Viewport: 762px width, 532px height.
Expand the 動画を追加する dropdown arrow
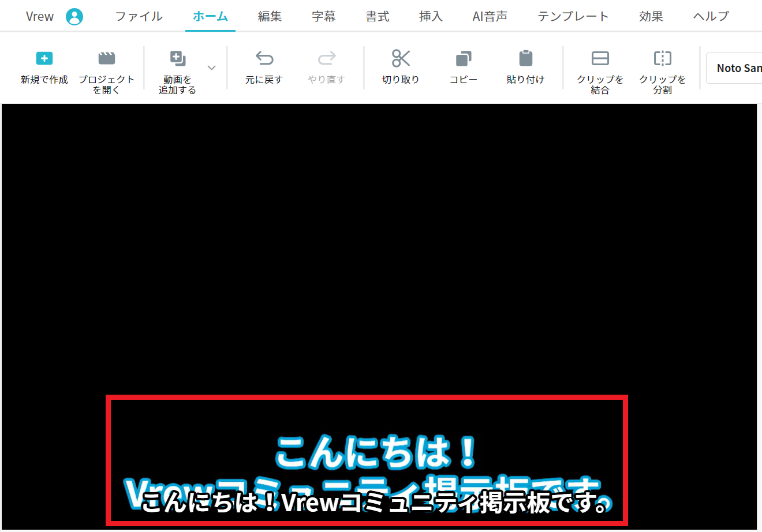coord(212,68)
